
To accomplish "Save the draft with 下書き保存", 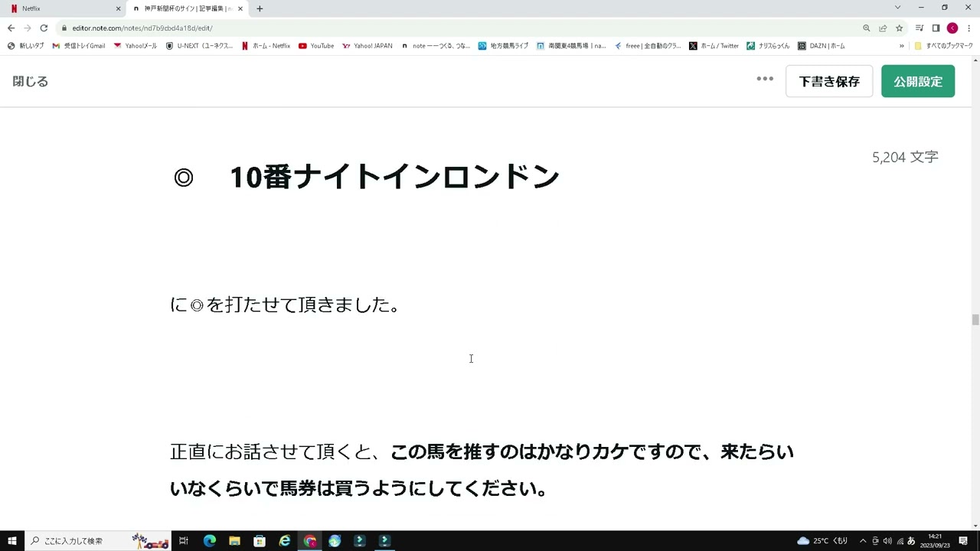I will [829, 80].
